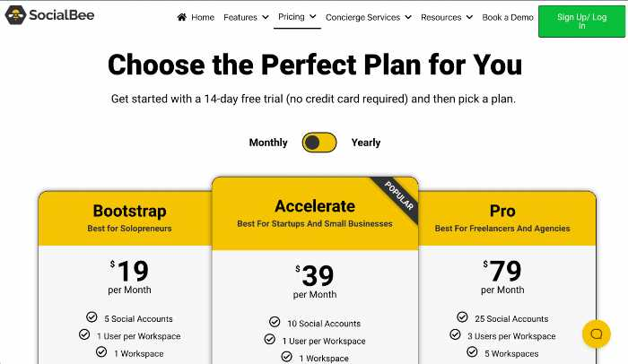Click the checkmark beside 5 Workspaces
The image size is (628, 364).
tap(472, 352)
